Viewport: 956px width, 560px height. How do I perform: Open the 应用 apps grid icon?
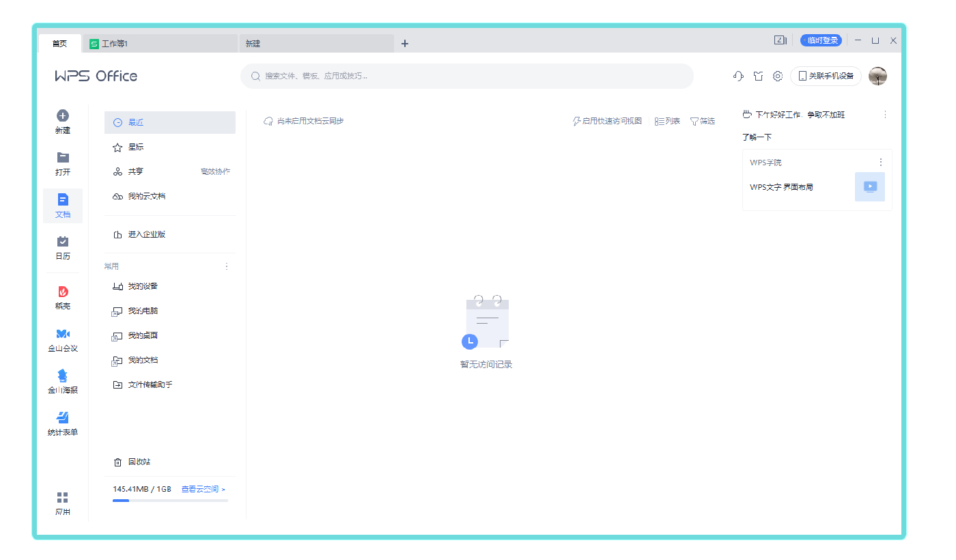pyautogui.click(x=63, y=497)
